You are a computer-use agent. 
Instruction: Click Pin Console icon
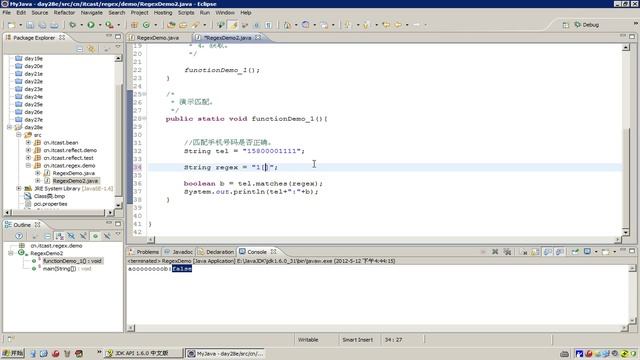point(575,252)
